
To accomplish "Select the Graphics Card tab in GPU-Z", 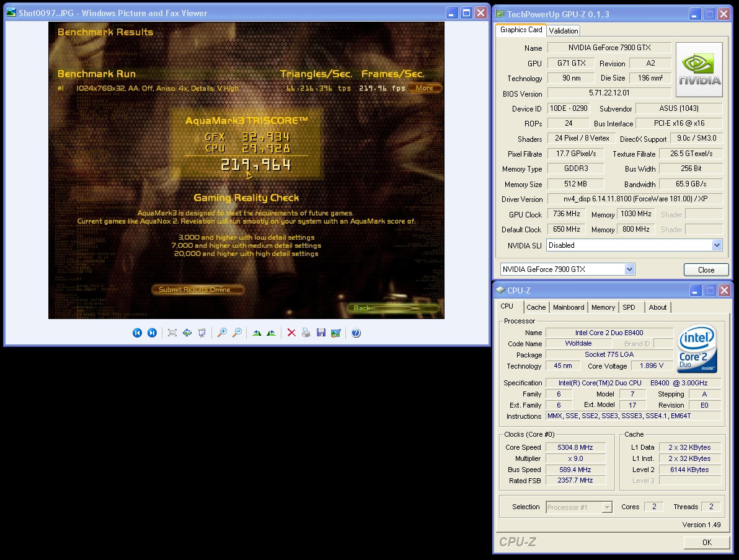I will click(521, 30).
